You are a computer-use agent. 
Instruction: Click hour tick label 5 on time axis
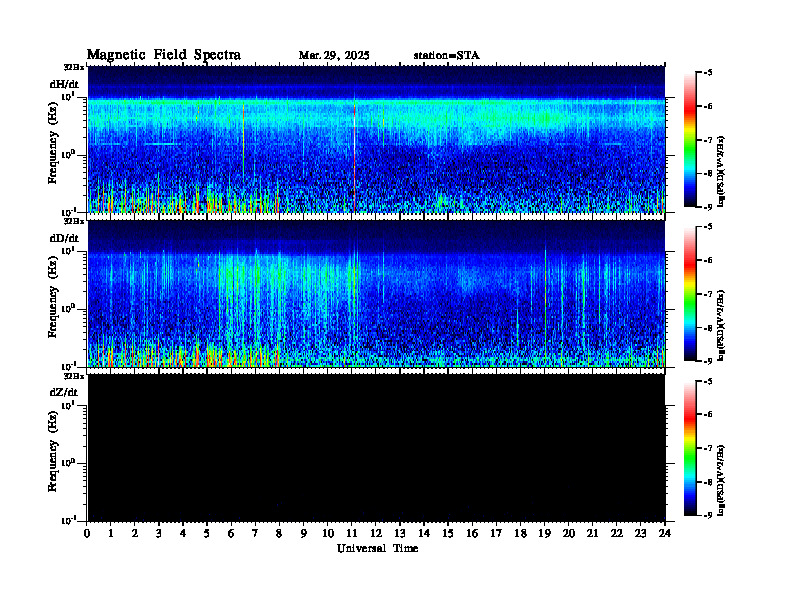click(207, 534)
